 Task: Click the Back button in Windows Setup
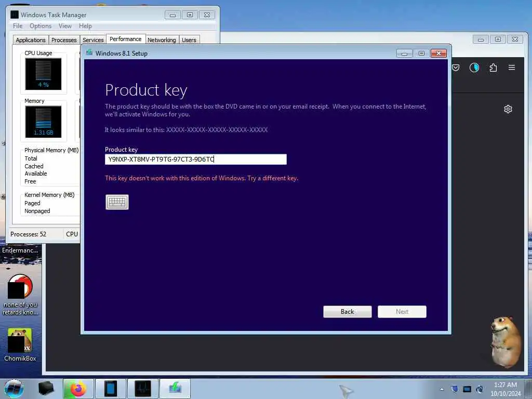pos(348,312)
